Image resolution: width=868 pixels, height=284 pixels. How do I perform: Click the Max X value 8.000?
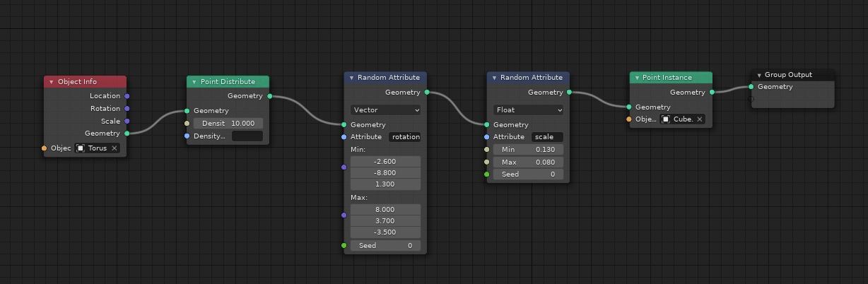(x=385, y=210)
